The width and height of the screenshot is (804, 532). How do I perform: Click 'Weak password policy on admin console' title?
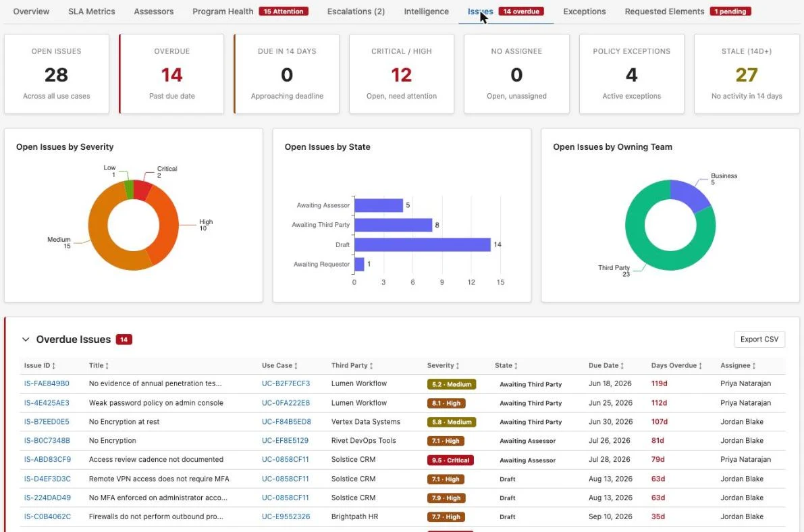pyautogui.click(x=156, y=403)
